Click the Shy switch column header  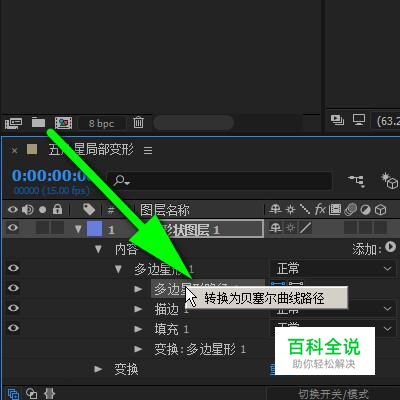pos(275,209)
